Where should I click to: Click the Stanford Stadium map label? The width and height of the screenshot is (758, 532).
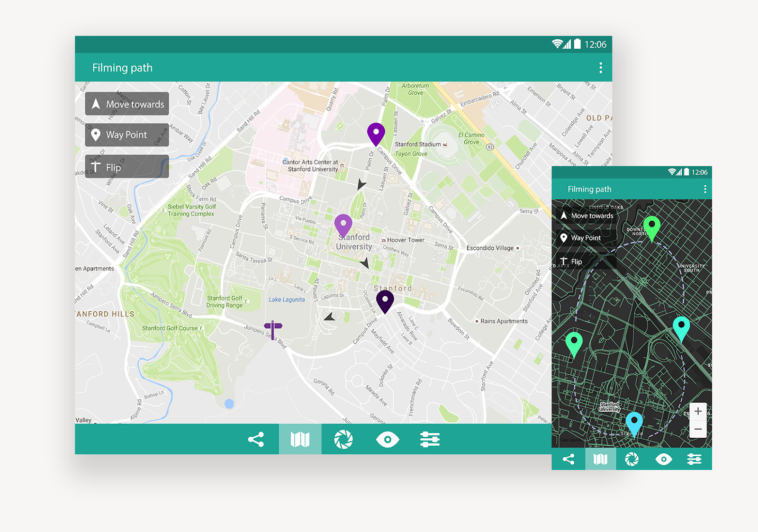(x=418, y=144)
